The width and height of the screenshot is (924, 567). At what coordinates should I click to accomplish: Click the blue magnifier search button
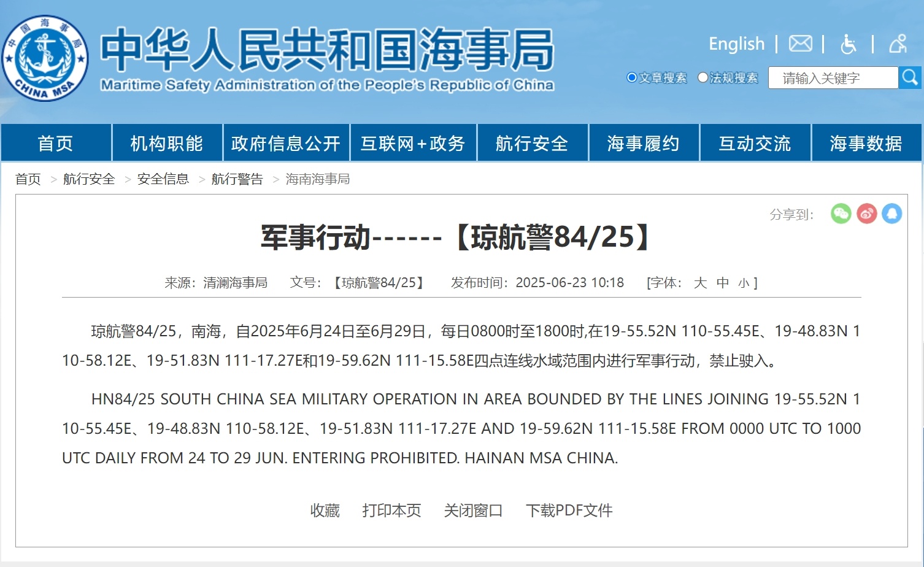tap(910, 77)
